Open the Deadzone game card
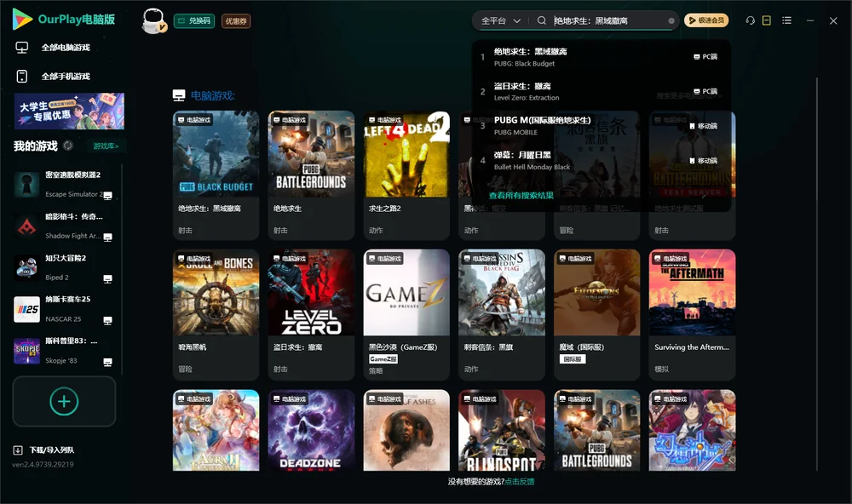 [311, 430]
